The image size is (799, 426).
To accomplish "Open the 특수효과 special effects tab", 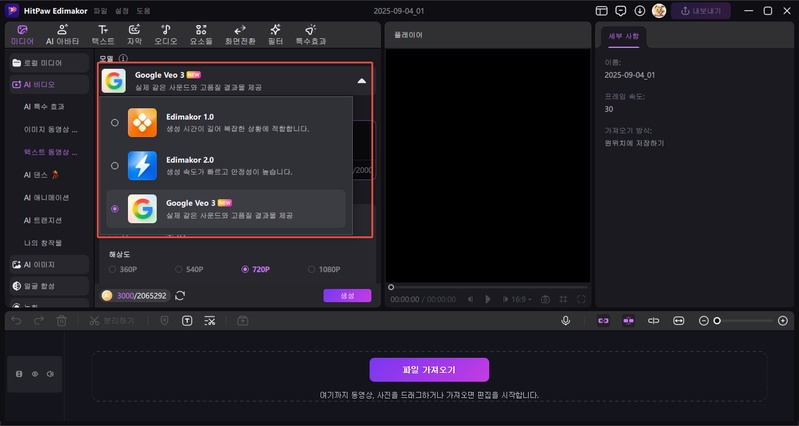I will point(310,35).
